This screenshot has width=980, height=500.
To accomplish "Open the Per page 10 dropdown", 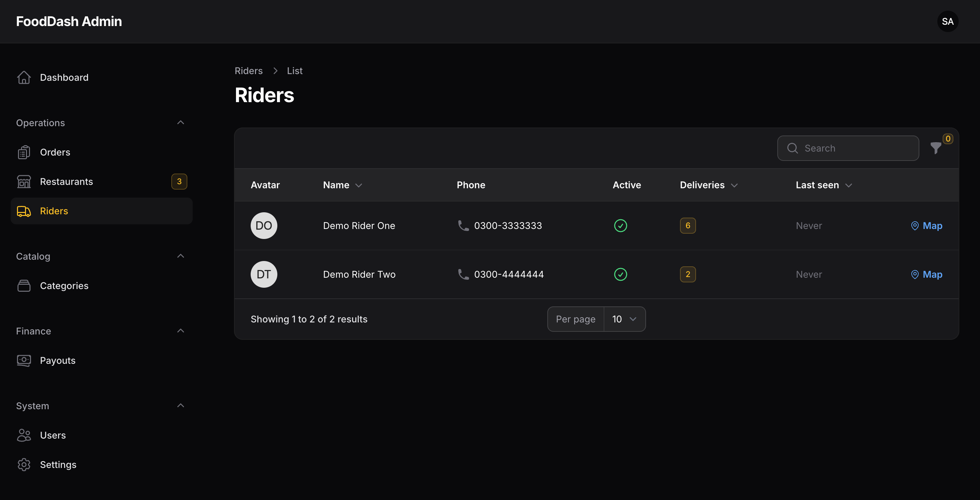I will pos(624,319).
